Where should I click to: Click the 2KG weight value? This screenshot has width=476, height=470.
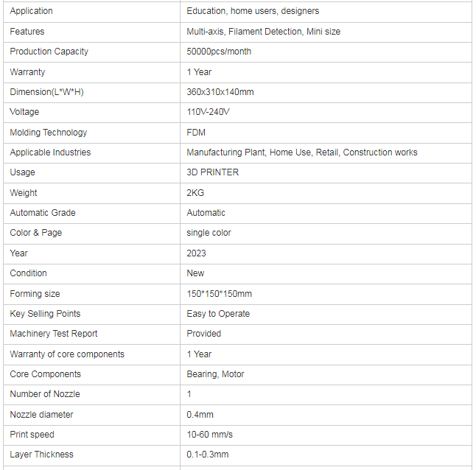195,192
